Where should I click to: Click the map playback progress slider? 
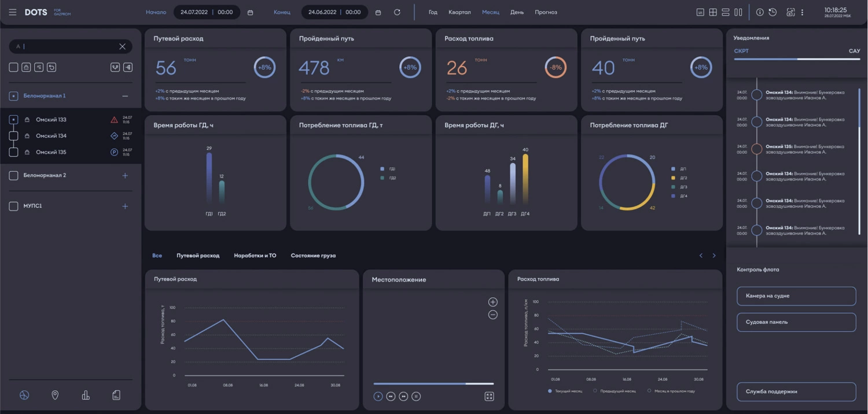click(x=433, y=383)
